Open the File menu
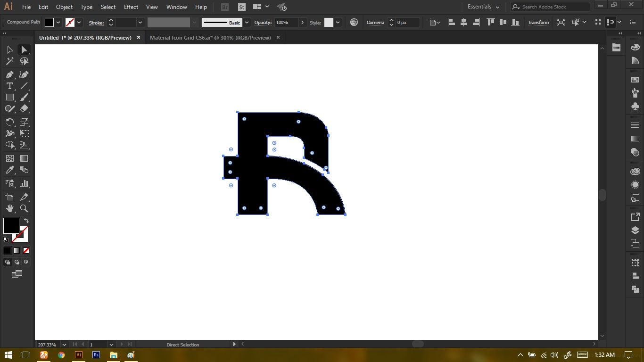644x362 pixels. [x=26, y=7]
